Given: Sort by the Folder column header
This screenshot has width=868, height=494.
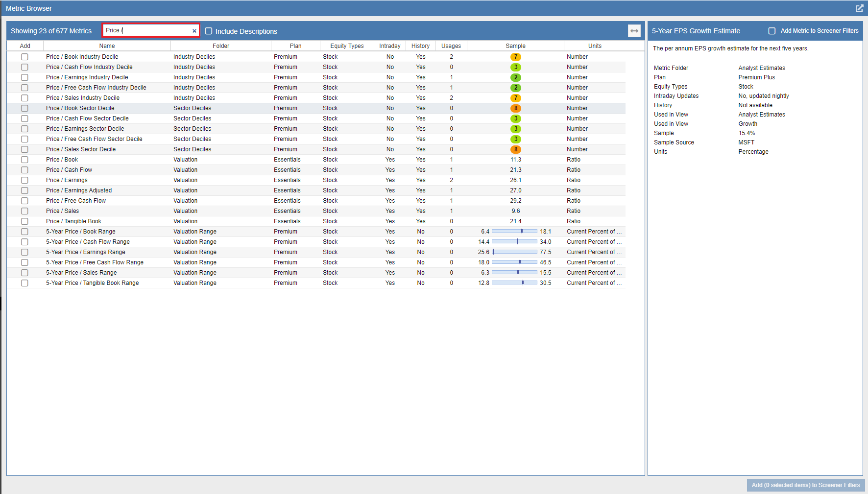Looking at the screenshot, I should [221, 46].
